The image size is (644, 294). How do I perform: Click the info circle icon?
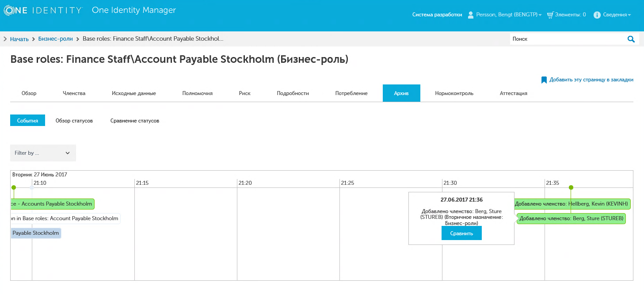pos(597,15)
